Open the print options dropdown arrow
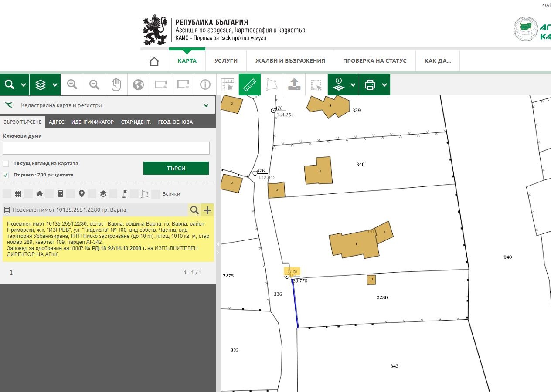 click(x=384, y=85)
